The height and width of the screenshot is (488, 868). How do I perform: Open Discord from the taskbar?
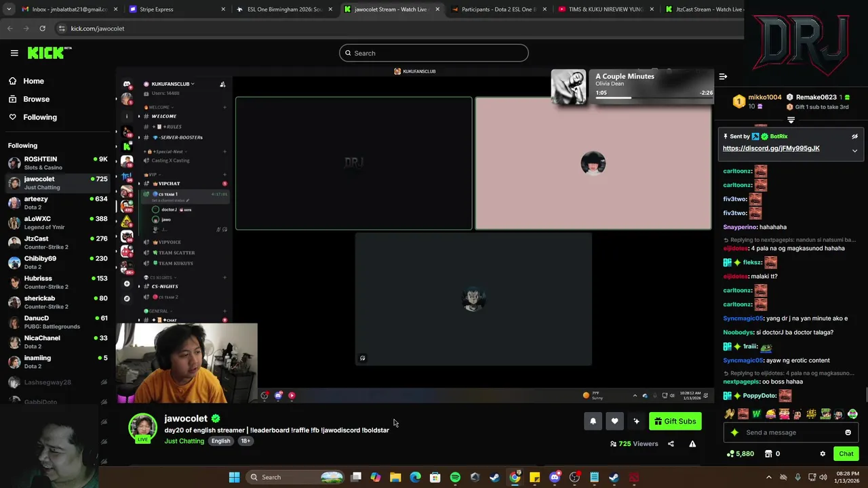pyautogui.click(x=555, y=477)
